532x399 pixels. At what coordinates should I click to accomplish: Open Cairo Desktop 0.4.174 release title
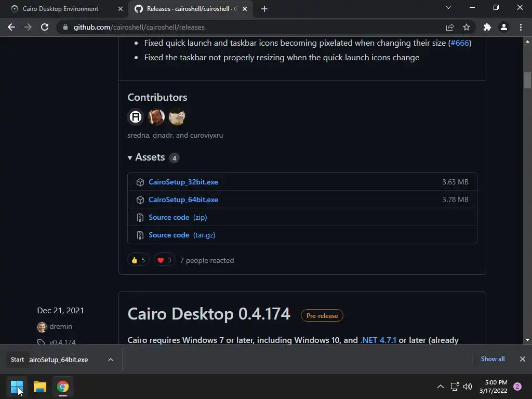(209, 314)
